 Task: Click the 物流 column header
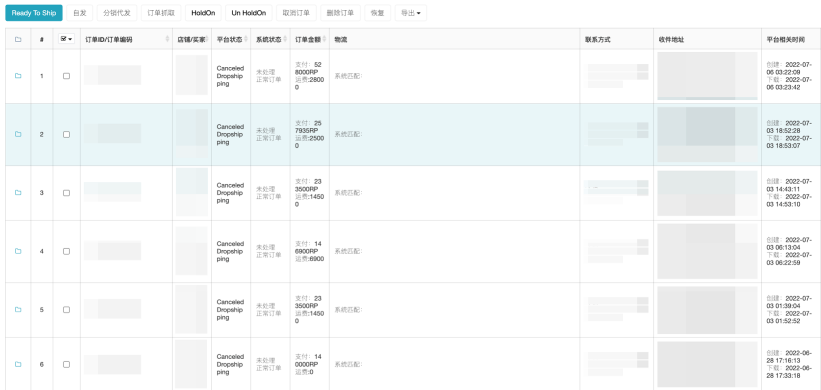(x=454, y=39)
